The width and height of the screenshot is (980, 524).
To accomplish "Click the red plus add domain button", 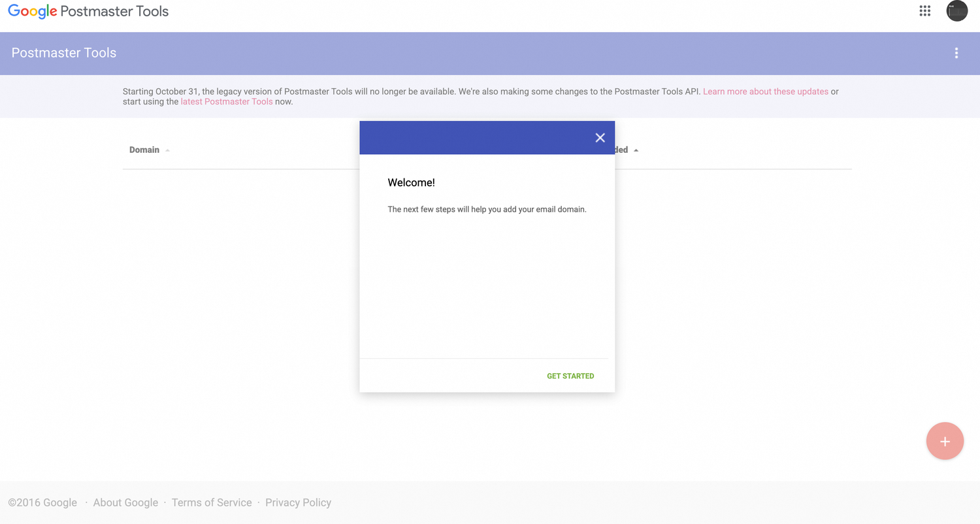I will point(945,441).
